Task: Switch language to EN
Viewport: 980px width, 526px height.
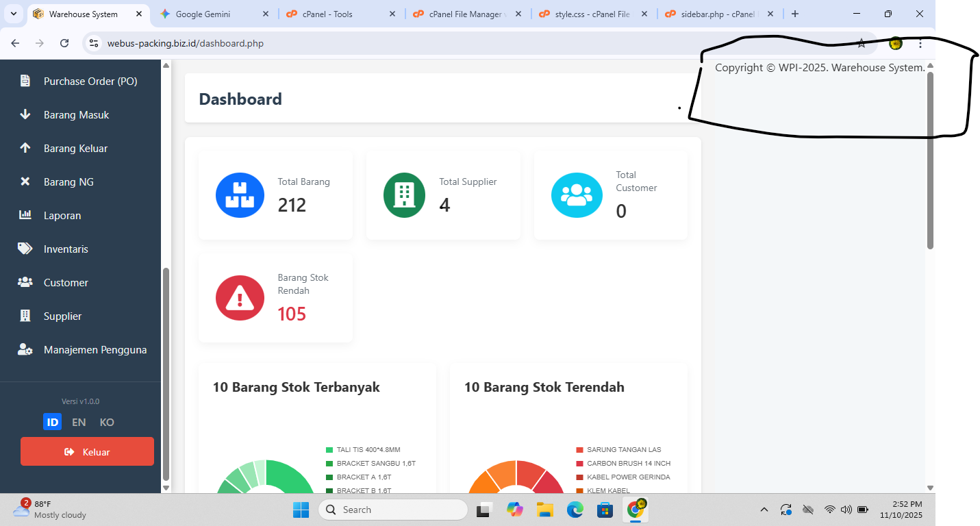Action: 79,422
